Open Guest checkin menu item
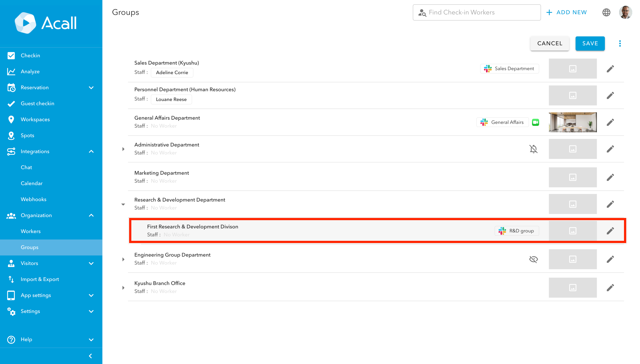 click(51, 103)
